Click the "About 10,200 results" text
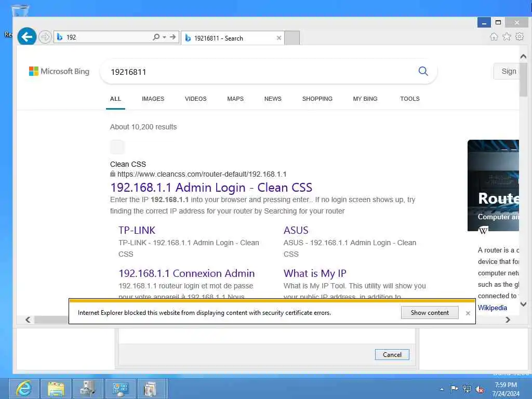The height and width of the screenshot is (399, 532). click(143, 127)
